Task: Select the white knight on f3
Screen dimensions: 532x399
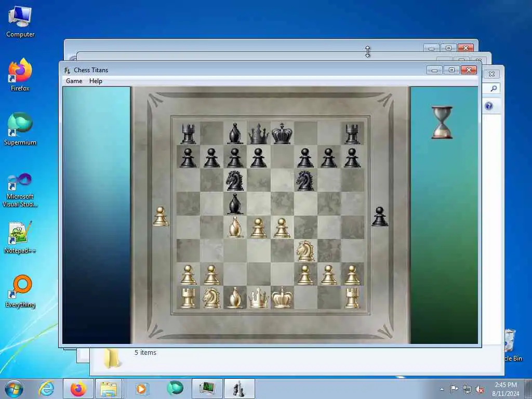Action: point(305,251)
